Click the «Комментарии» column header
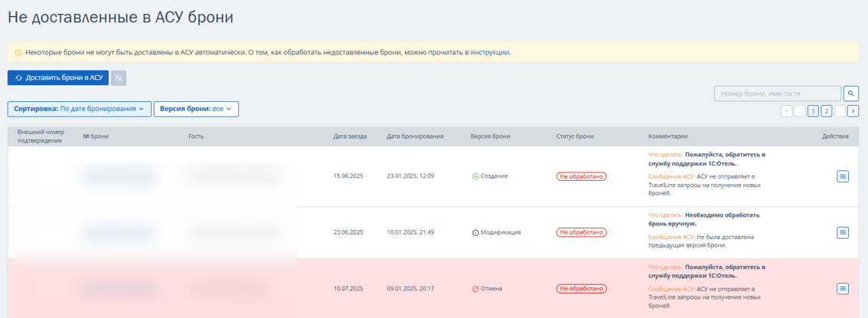Viewport: 868px width, 318px height. click(668, 136)
